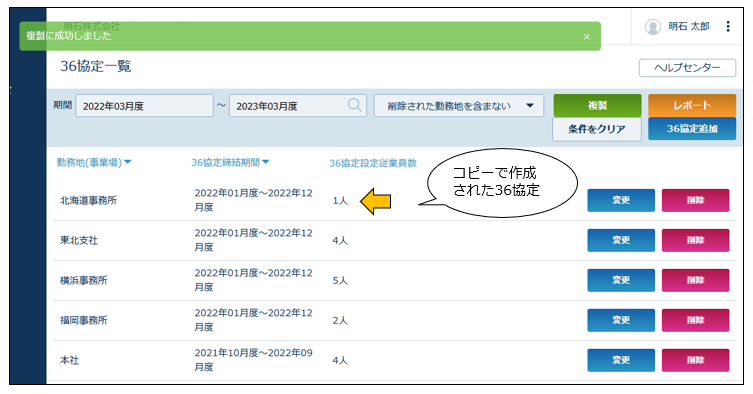Click 変更 for 東北支社
Image resolution: width=753 pixels, height=394 pixels.
[x=621, y=240]
